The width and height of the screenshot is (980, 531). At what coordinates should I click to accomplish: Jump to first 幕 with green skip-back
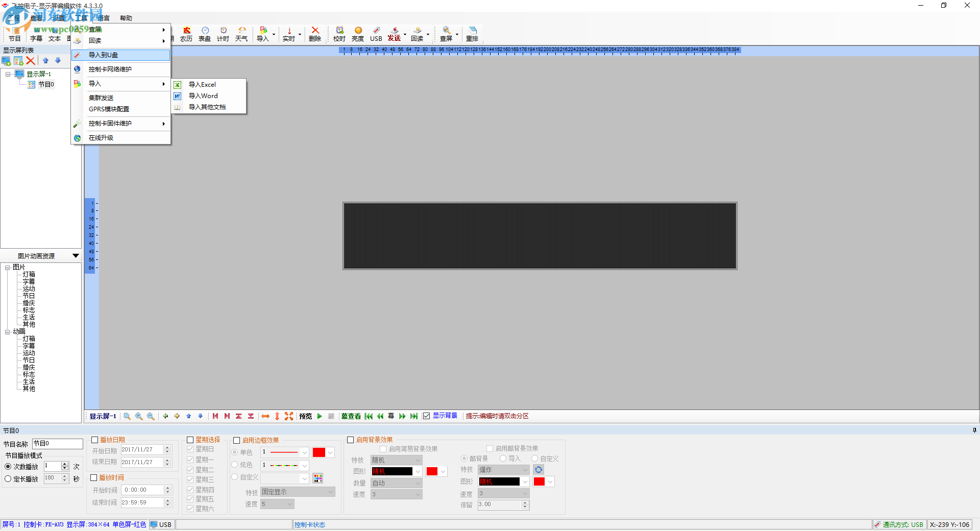369,416
